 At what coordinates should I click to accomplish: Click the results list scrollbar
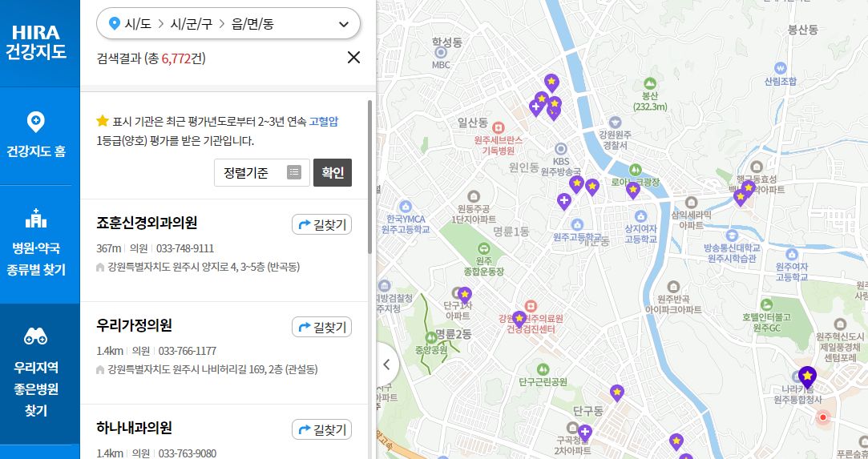coord(369,177)
